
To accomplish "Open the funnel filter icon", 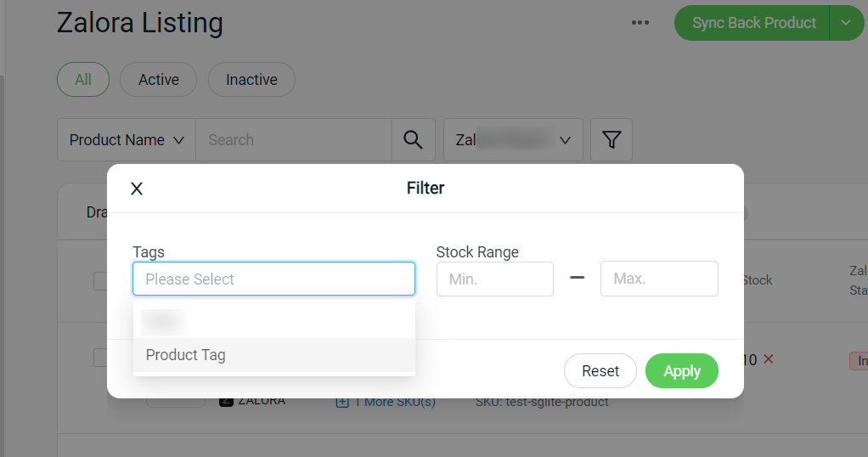I will point(611,140).
